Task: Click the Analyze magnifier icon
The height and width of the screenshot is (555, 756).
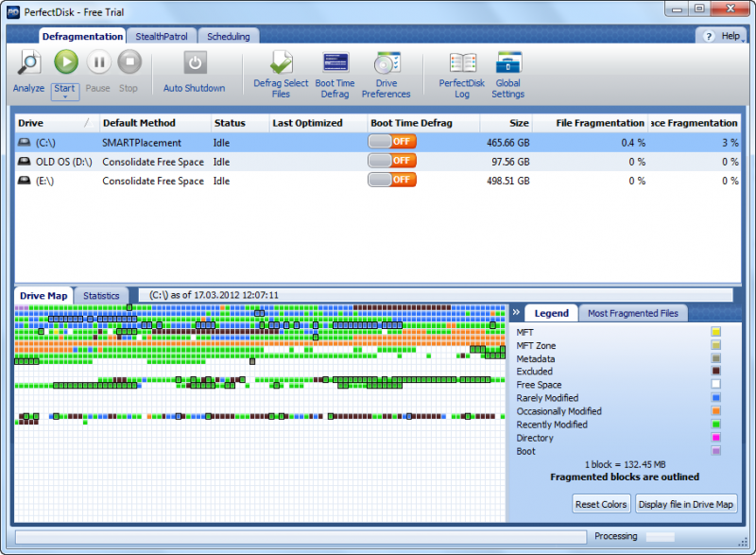Action: (29, 62)
